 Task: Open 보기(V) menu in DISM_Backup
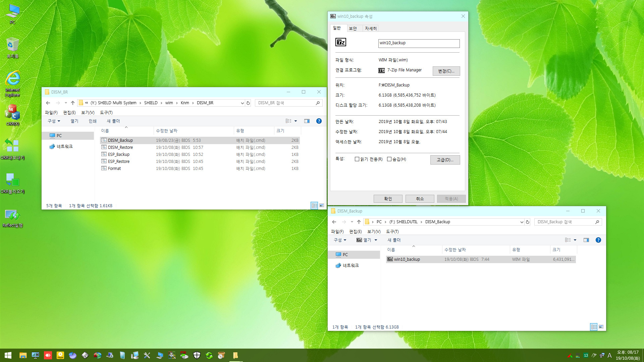pyautogui.click(x=374, y=232)
